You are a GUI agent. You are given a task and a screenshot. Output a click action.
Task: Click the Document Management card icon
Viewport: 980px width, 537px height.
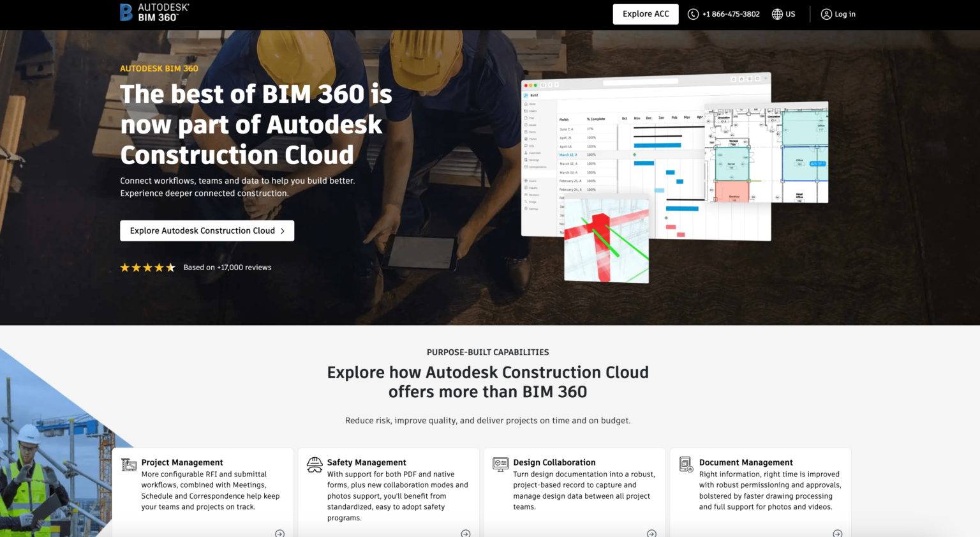[687, 464]
